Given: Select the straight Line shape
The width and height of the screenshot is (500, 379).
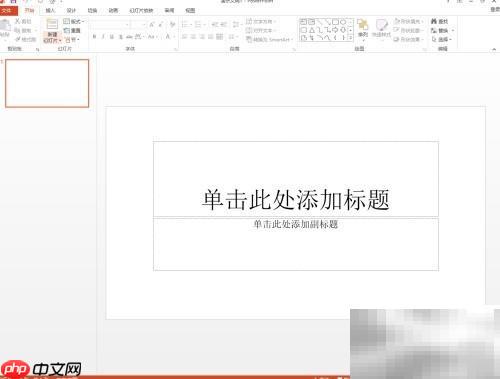Looking at the screenshot, I should [x=320, y=22].
